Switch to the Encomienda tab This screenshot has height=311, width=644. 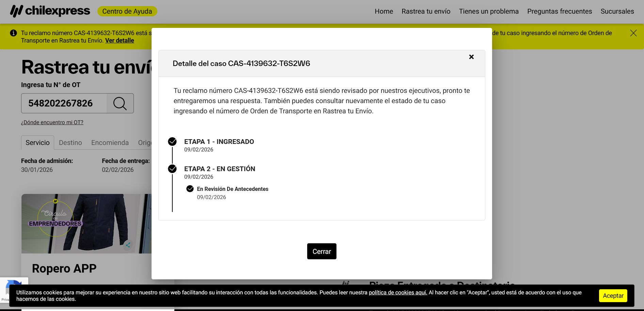110,143
